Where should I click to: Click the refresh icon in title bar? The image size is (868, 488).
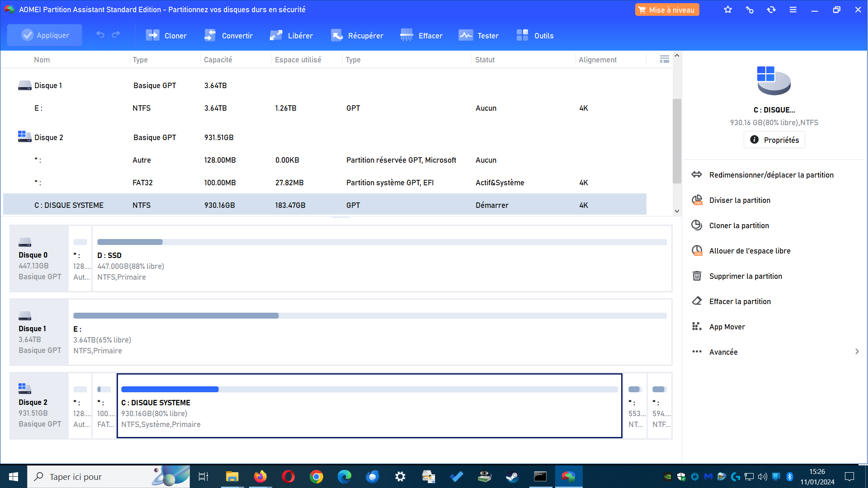(771, 9)
